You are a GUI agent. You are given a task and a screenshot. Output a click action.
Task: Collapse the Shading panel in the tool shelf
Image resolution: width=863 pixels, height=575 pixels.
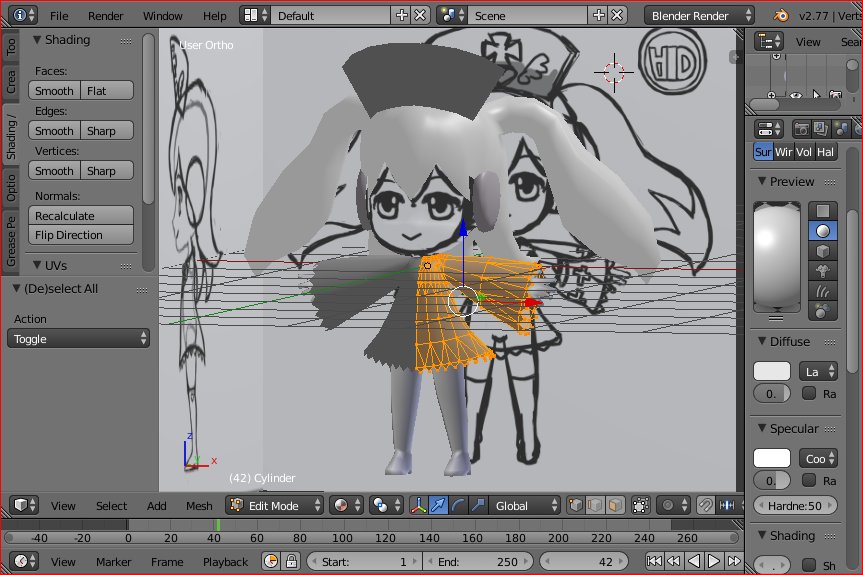pos(37,40)
